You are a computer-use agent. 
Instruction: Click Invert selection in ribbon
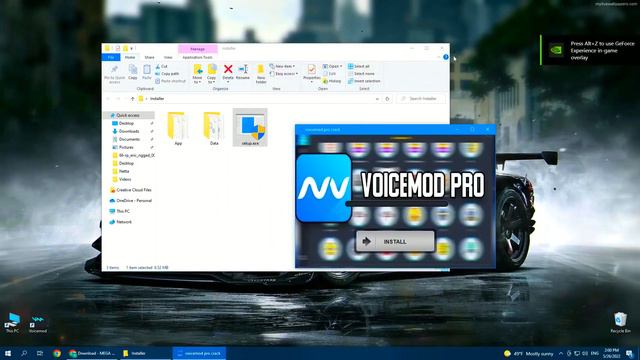tap(364, 81)
